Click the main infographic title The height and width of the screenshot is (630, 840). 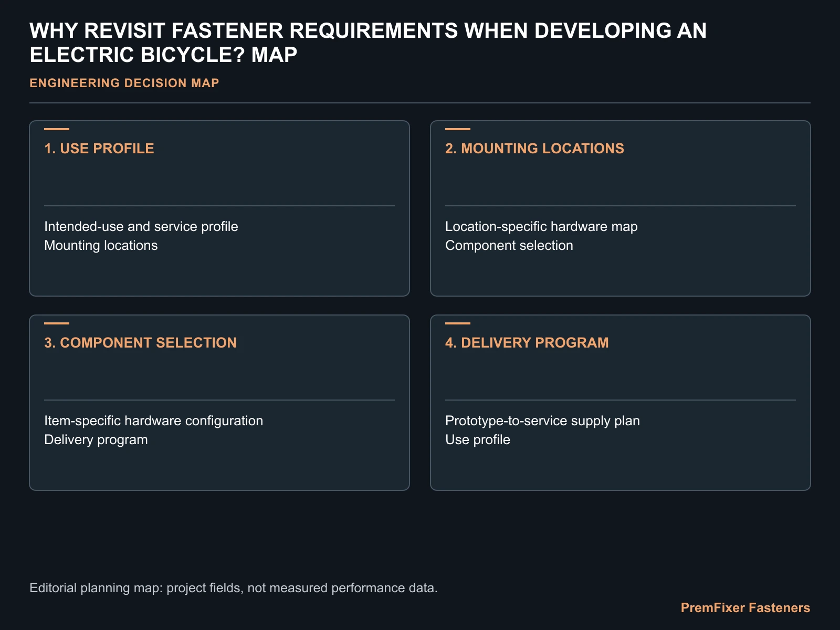coord(368,43)
